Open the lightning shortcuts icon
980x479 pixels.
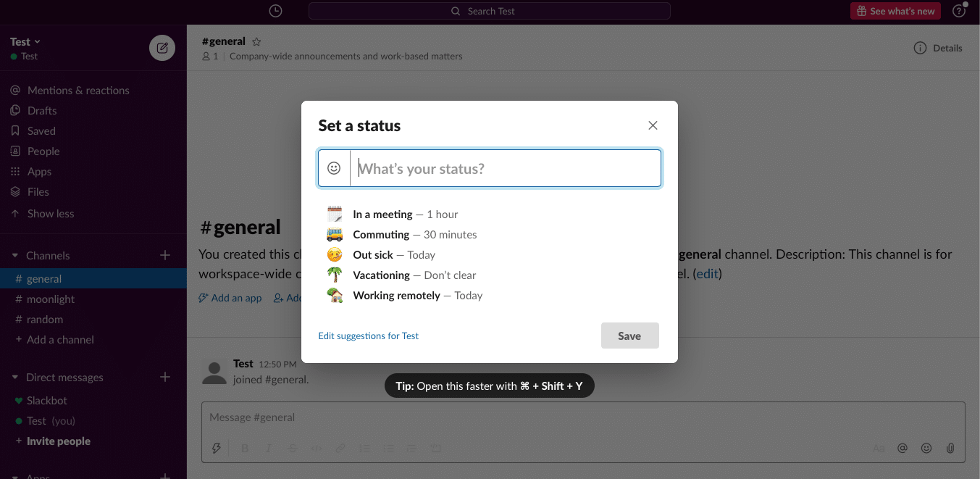tap(216, 449)
